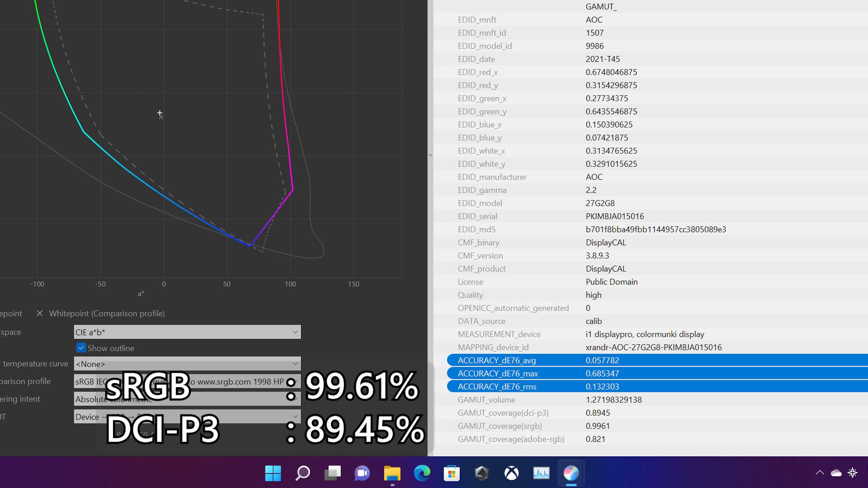Select the EDID_mnft row

pyautogui.click(x=651, y=19)
